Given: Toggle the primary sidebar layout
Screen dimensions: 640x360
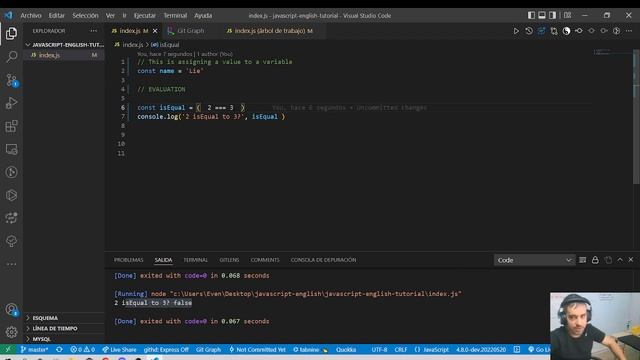Looking at the screenshot, I should click(531, 15).
